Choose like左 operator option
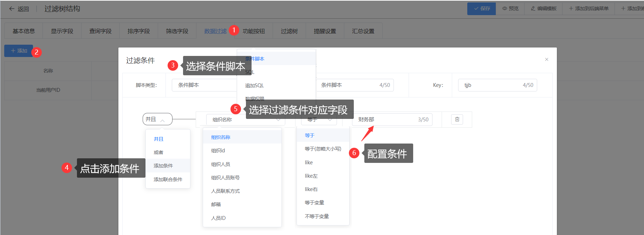 coord(311,176)
